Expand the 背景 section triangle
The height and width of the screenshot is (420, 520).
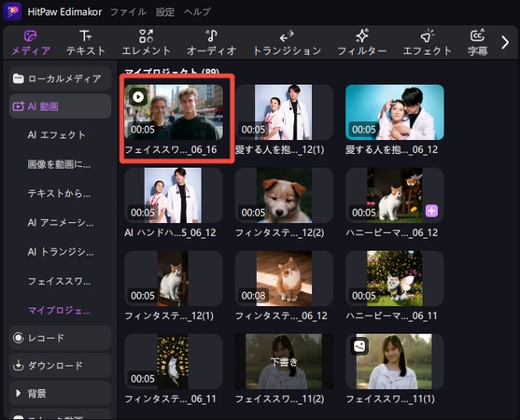pos(18,393)
